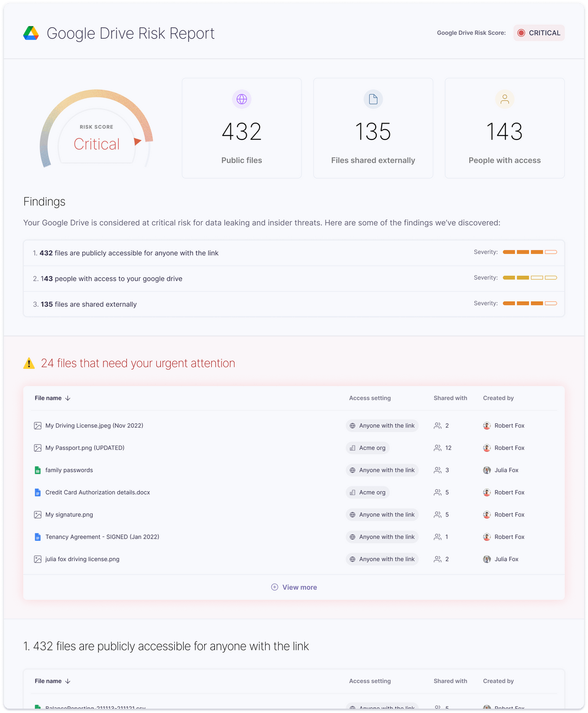
Task: Click shared people icon for julia fox driving license
Action: (x=437, y=559)
